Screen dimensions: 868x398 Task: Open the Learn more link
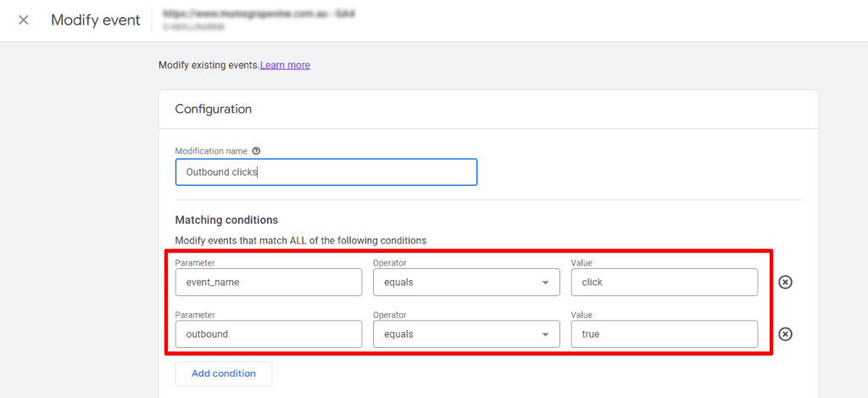285,65
